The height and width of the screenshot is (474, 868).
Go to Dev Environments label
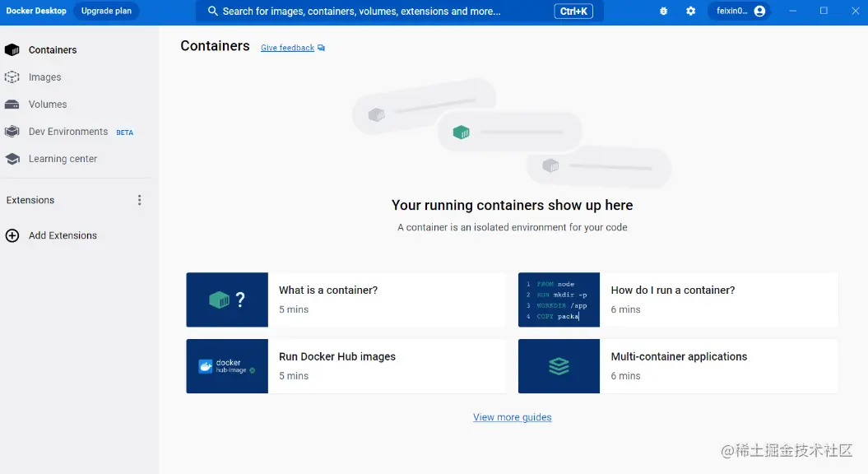(x=68, y=131)
